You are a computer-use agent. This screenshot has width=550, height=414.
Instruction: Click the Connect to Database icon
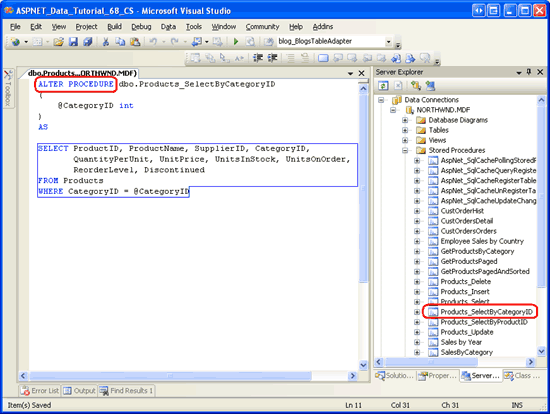pyautogui.click(x=416, y=86)
